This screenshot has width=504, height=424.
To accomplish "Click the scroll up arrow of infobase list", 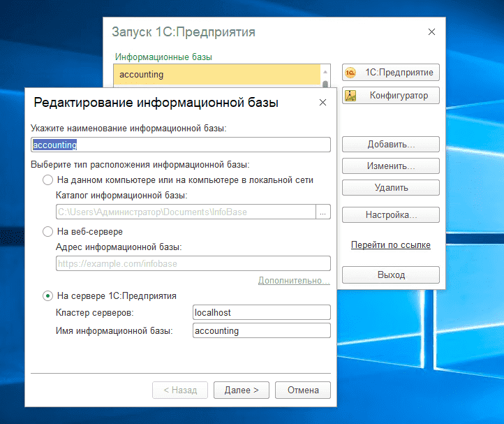I will 325,72.
